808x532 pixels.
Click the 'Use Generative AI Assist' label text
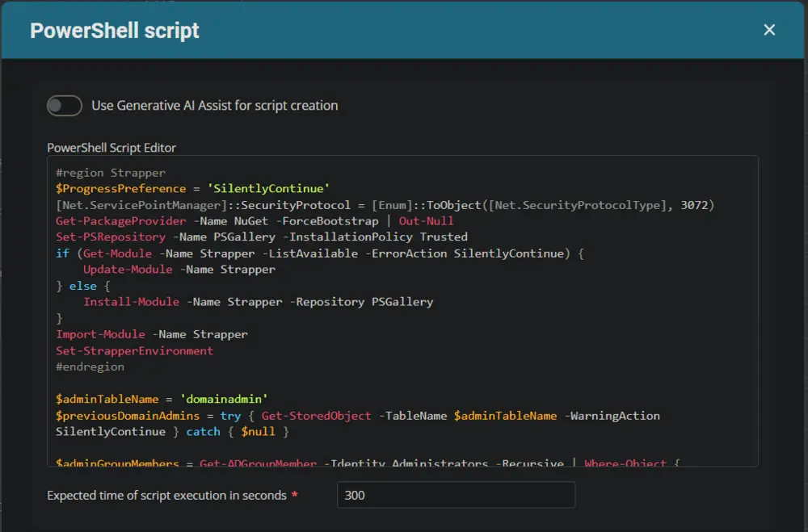(x=215, y=106)
